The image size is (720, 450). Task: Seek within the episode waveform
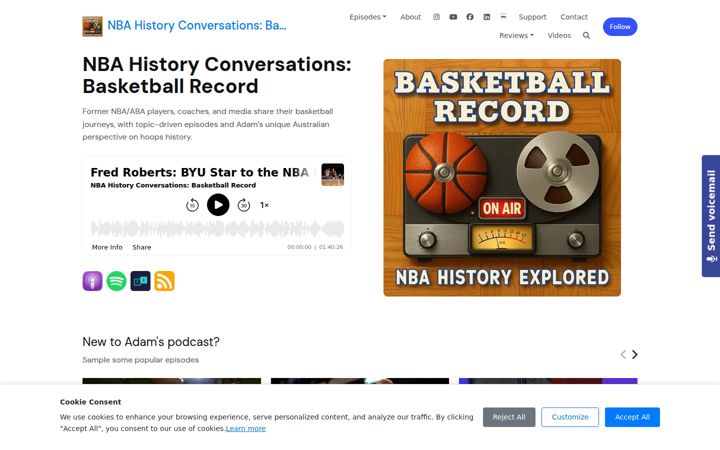coord(217,229)
